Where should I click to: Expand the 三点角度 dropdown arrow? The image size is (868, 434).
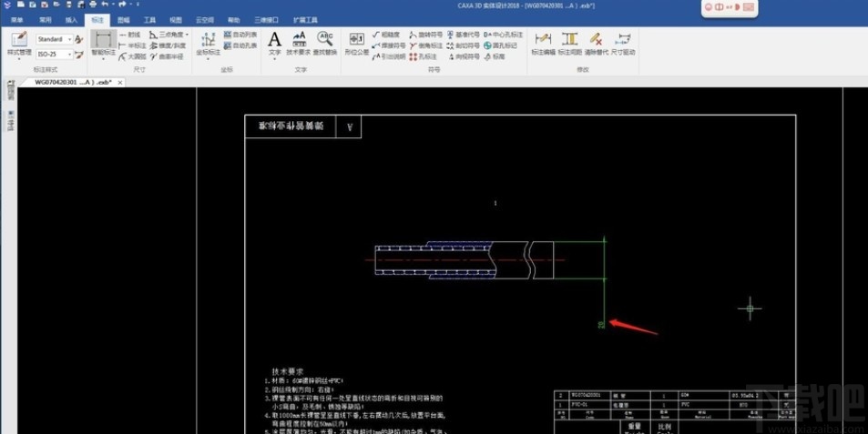(x=187, y=35)
